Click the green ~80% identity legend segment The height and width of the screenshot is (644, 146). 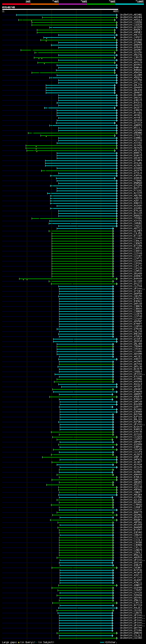pyautogui.click(x=101, y=4)
